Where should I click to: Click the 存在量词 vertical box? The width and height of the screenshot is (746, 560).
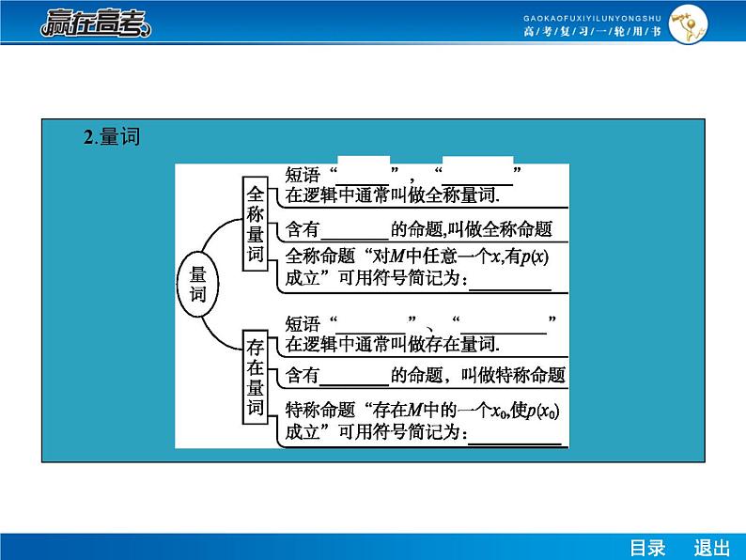(255, 378)
